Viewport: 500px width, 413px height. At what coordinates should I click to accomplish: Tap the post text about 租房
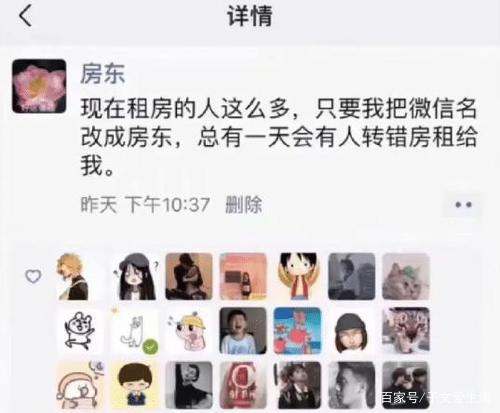(279, 137)
